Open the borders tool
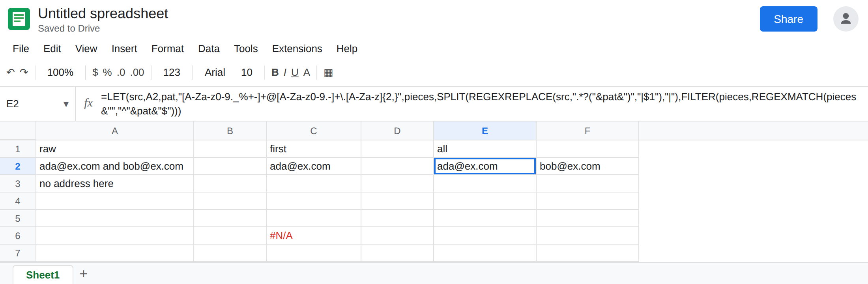This screenshot has height=284, width=868. [328, 73]
